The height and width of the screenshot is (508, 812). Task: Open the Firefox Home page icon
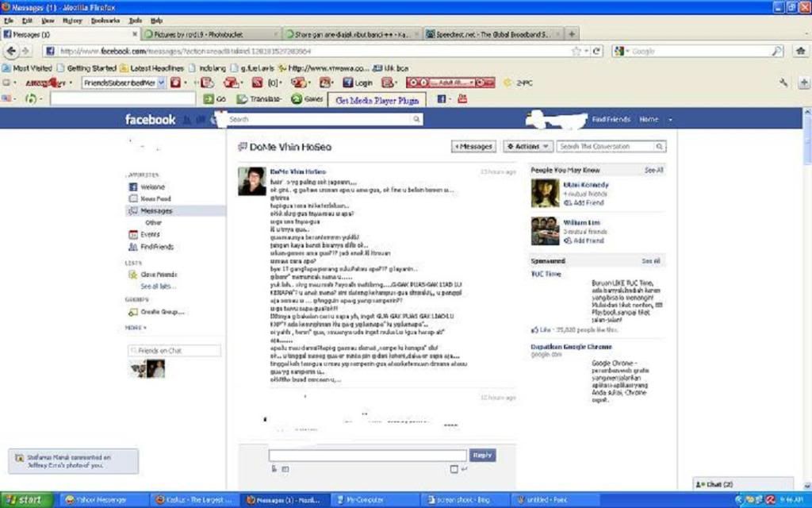point(801,51)
